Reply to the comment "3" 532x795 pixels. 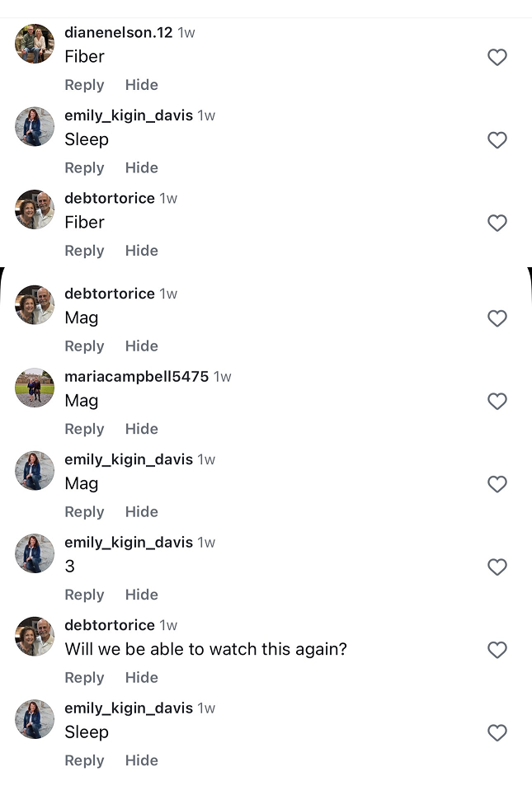(x=84, y=595)
